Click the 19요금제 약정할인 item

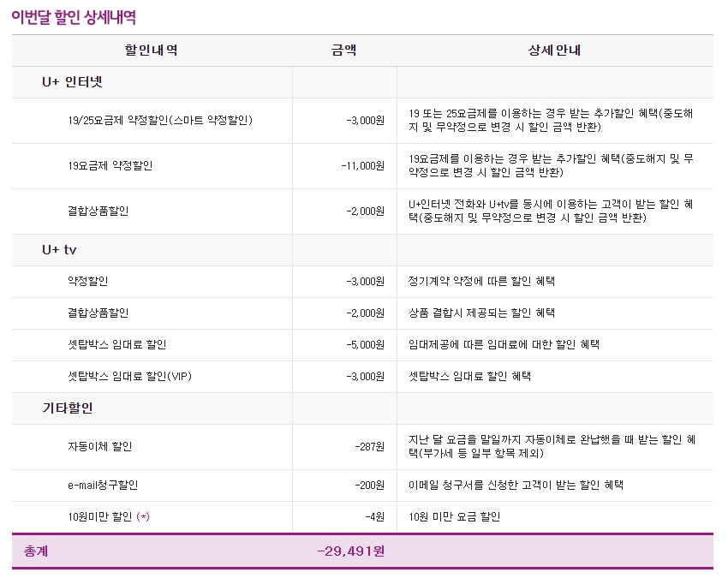[x=110, y=166]
